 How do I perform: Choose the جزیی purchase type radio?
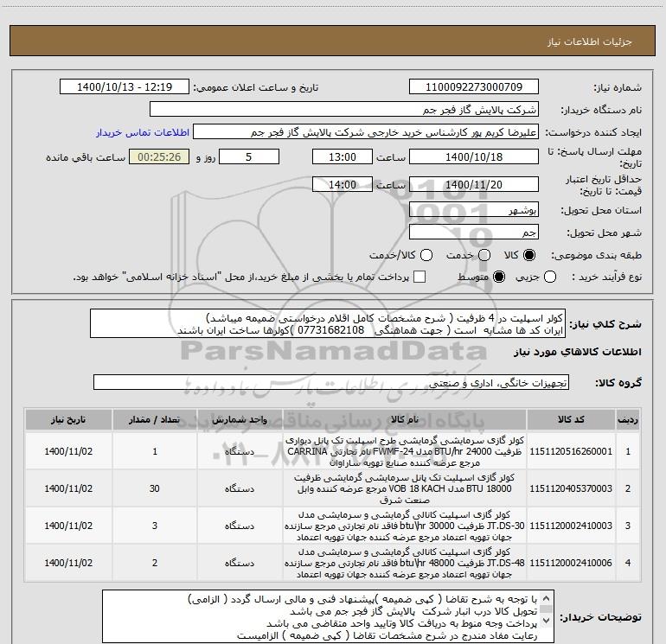549,277
